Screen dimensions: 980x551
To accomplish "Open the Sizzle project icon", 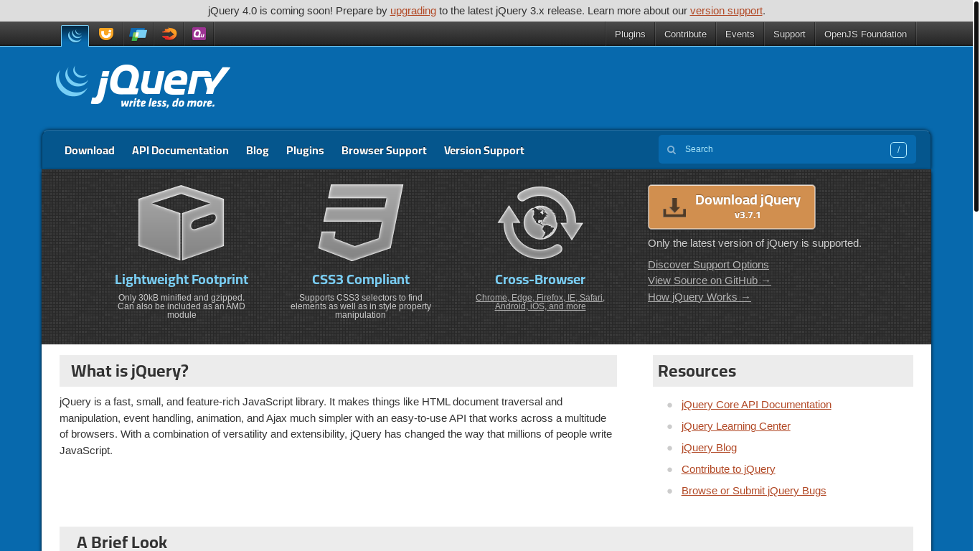I will [x=169, y=34].
